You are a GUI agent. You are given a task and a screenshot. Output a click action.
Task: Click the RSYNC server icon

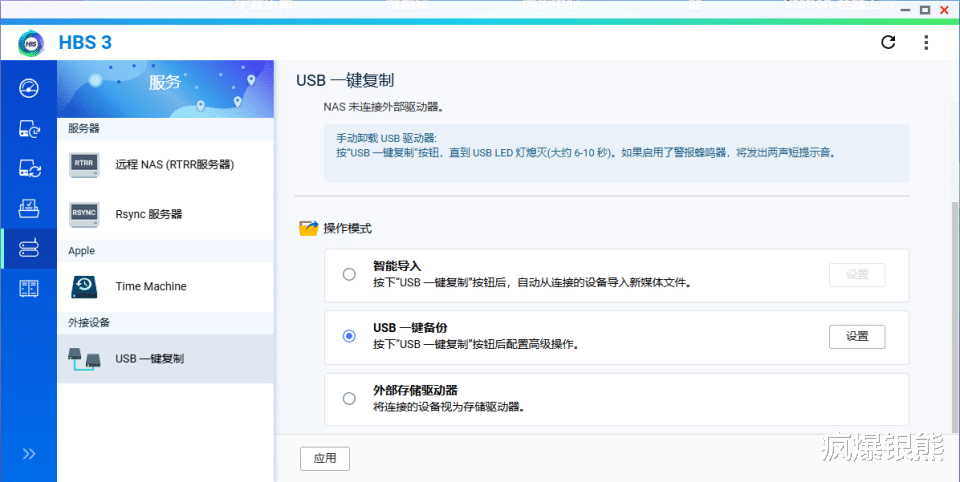[84, 214]
